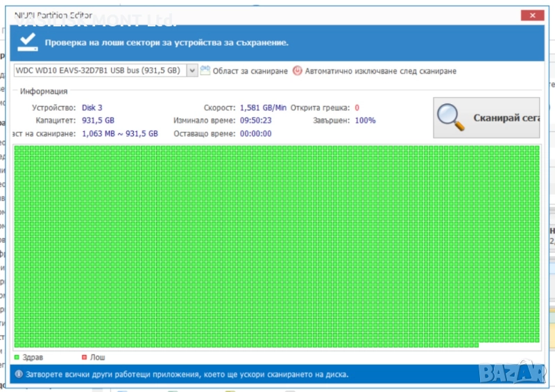The height and width of the screenshot is (392, 555).
Task: Click the Устройство Disk 3 value
Action: (92, 108)
